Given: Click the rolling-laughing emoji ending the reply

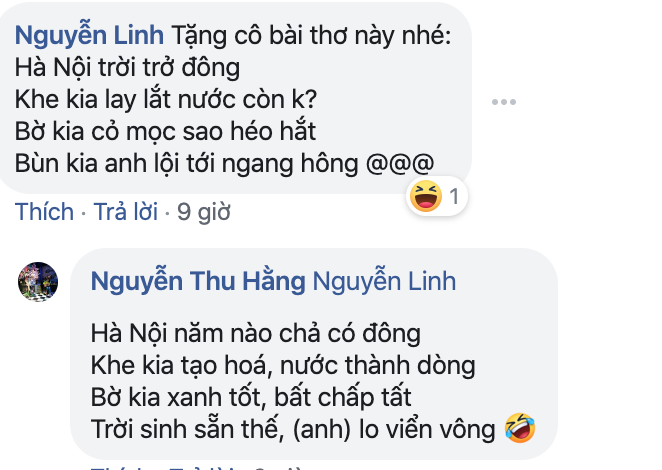Looking at the screenshot, I should [x=520, y=428].
